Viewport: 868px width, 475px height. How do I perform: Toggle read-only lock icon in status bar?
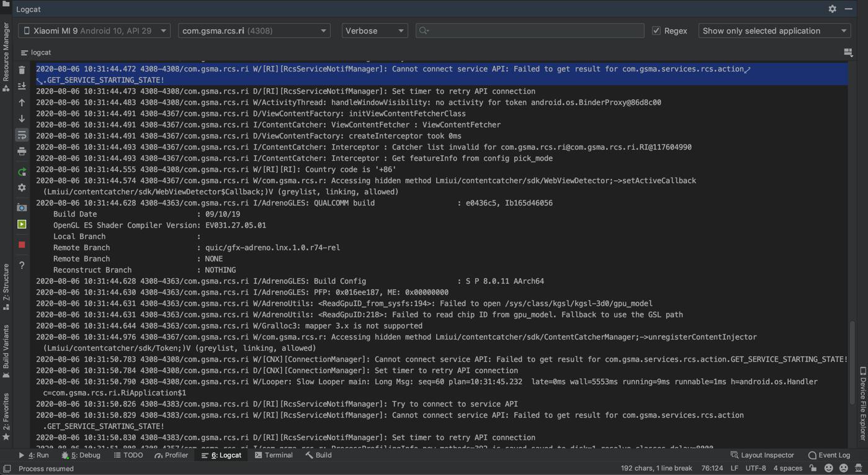point(813,468)
